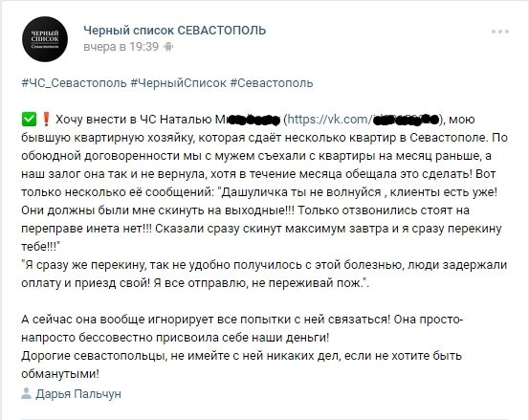
Task: Open the Черный список СЕВАСТОПОЛЬ group page
Action: click(175, 31)
